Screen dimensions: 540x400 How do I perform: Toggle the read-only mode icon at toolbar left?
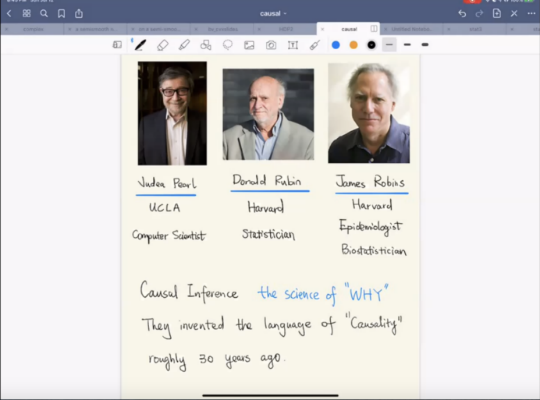(x=117, y=45)
